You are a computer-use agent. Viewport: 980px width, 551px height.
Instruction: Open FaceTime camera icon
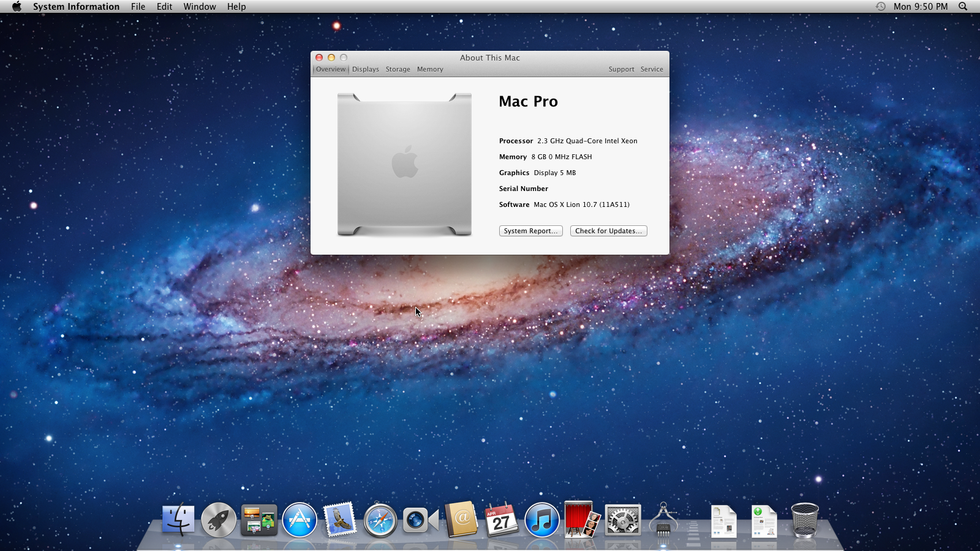pos(420,520)
